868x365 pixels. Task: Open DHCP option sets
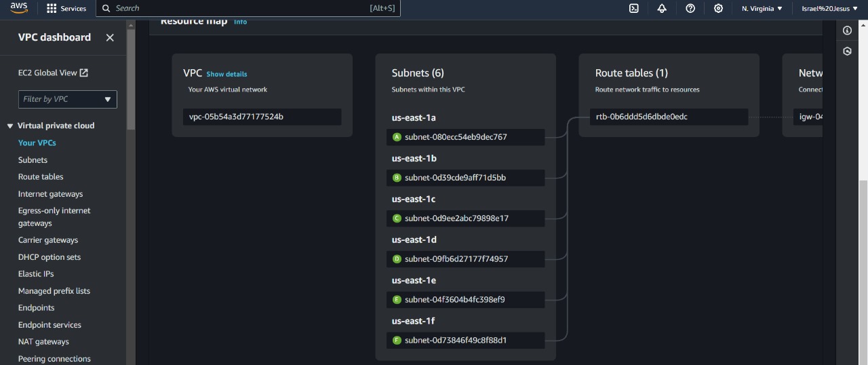click(x=50, y=257)
